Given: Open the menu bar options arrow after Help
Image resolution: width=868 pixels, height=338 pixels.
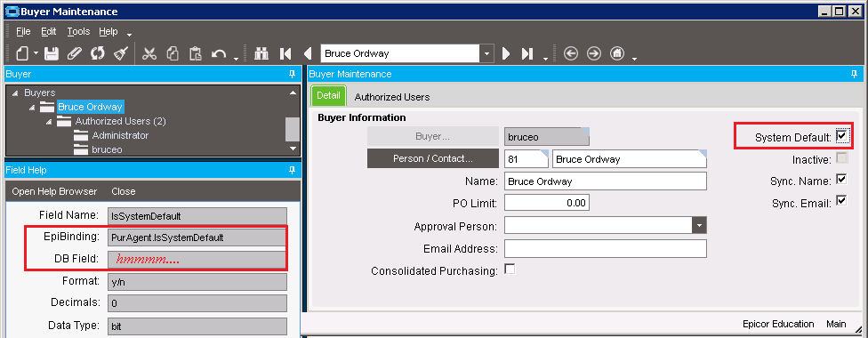Looking at the screenshot, I should point(129,35).
